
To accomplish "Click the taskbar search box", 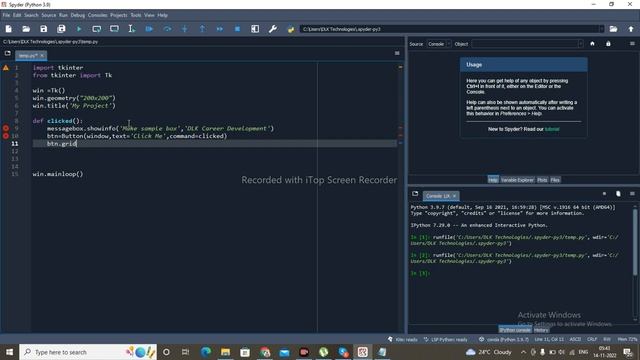I will tap(88, 352).
